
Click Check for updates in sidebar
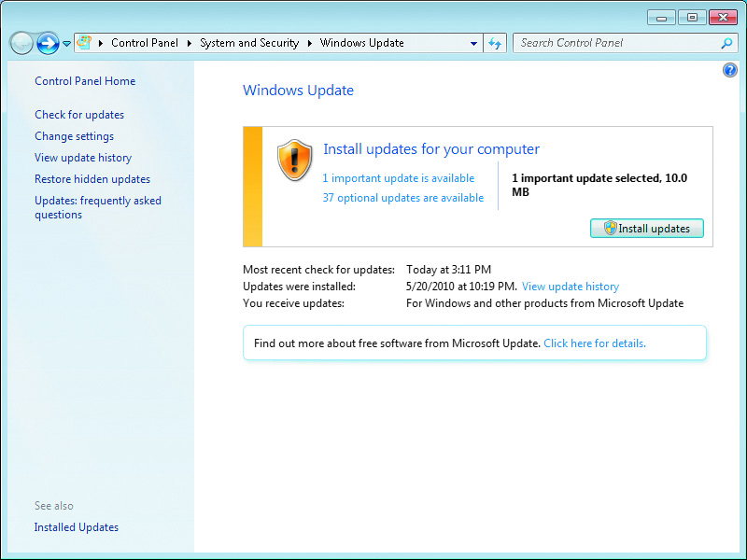point(79,115)
